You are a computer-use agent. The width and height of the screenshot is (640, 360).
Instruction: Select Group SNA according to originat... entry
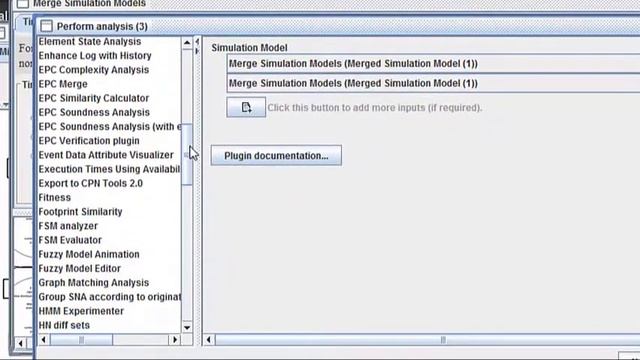click(109, 297)
